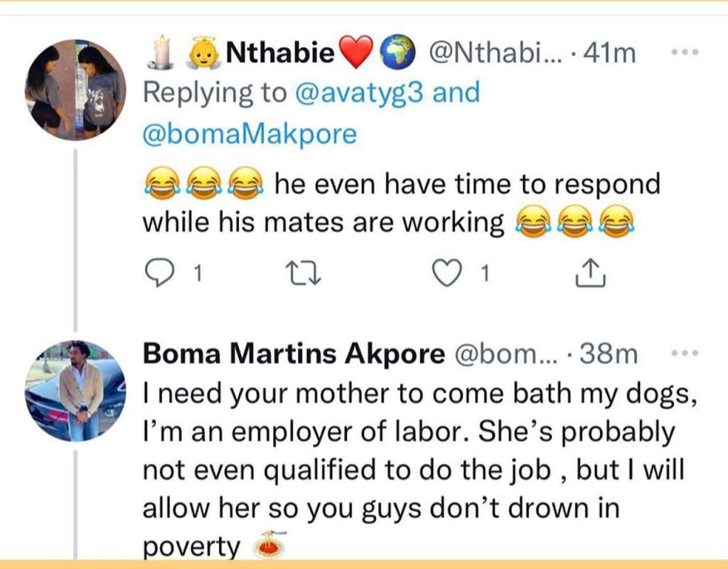728x569 pixels.
Task: Click the like count next to the heart
Action: pyautogui.click(x=484, y=273)
